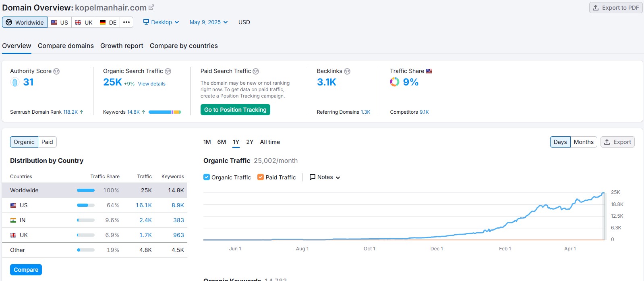Expand the Notes dropdown
Image resolution: width=644 pixels, height=281 pixels.
click(325, 177)
